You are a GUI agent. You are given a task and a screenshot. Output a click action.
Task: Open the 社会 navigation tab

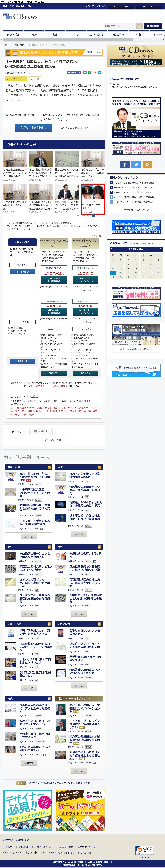point(76,35)
